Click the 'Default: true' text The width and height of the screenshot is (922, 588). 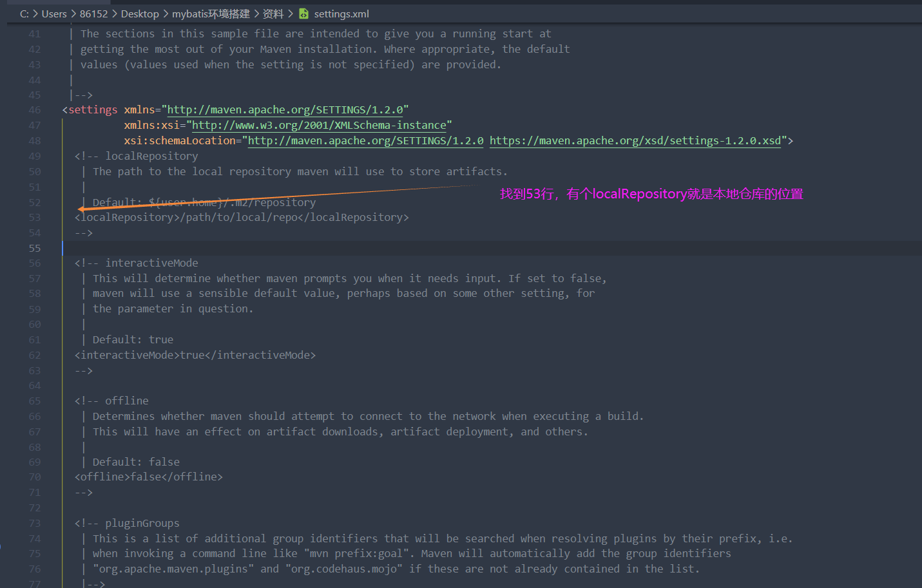coord(133,340)
